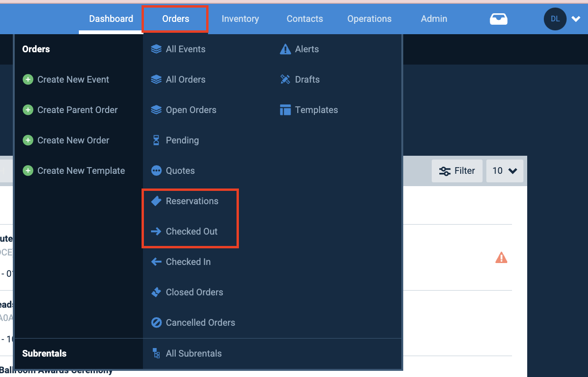The width and height of the screenshot is (588, 377).
Task: Click the Alerts warning triangle icon
Action: point(285,49)
